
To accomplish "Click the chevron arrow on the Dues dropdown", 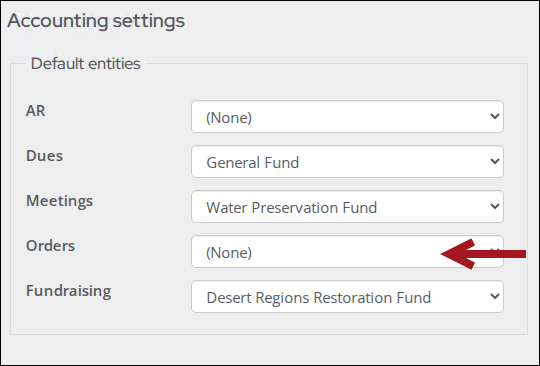I will coord(495,161).
